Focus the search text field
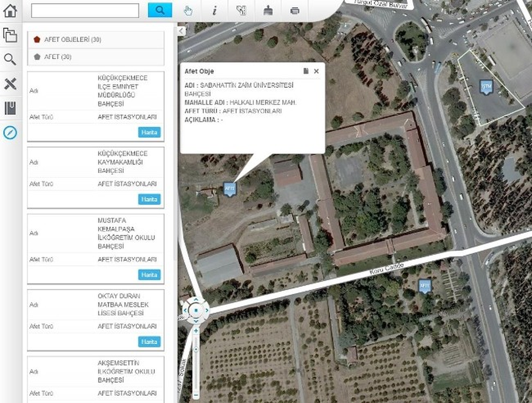Image resolution: width=532 pixels, height=403 pixels. point(85,11)
